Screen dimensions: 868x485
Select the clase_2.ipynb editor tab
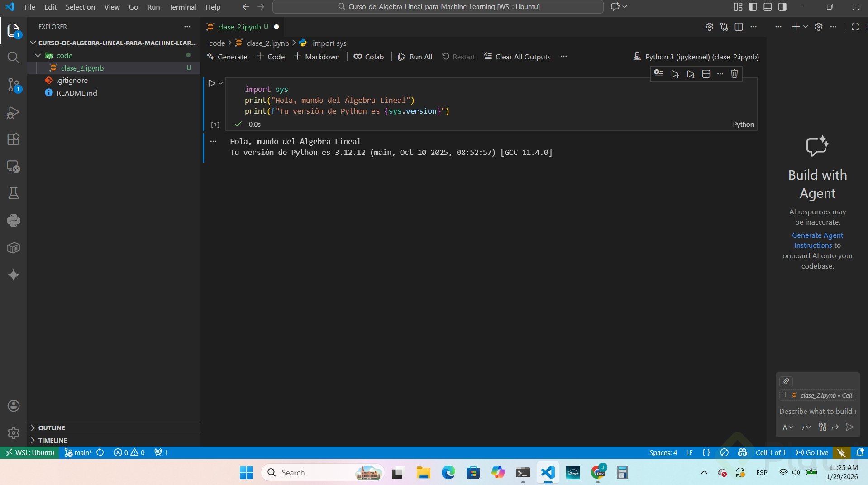click(239, 27)
